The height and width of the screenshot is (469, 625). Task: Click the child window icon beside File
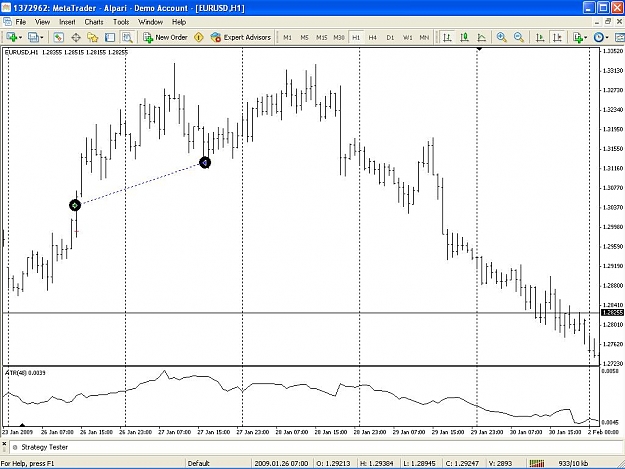pyautogui.click(x=7, y=22)
